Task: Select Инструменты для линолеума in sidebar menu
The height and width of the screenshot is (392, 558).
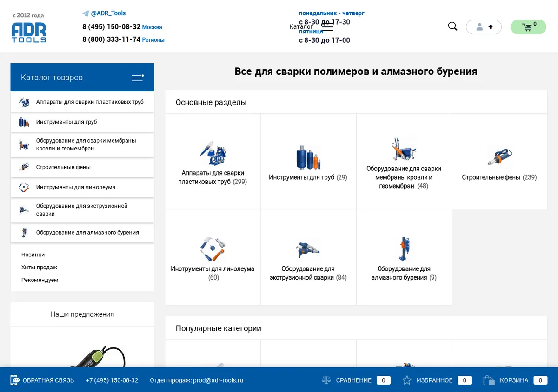Action: 82,187
